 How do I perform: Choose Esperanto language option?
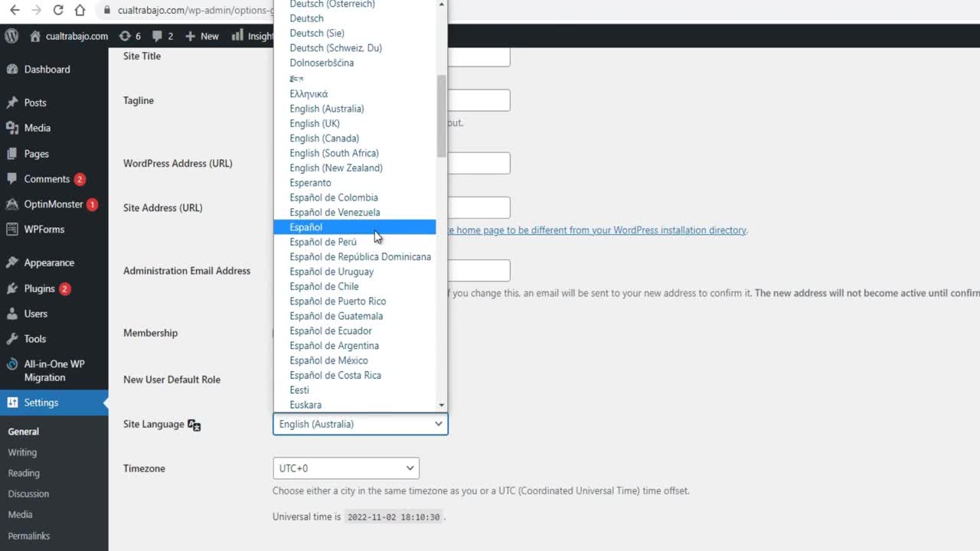(354, 183)
